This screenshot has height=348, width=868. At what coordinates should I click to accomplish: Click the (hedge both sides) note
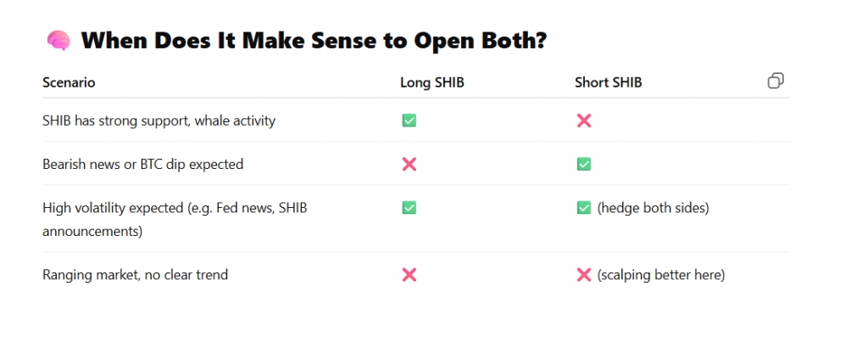[x=654, y=208]
